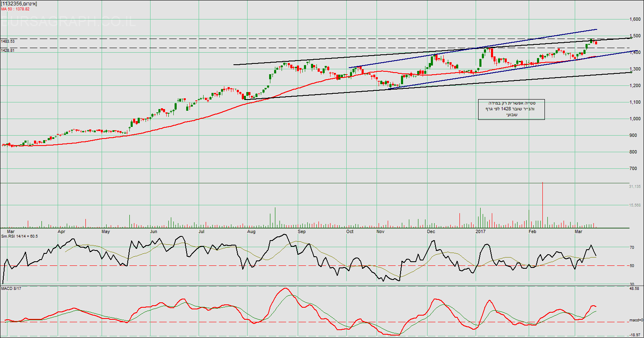Screen dimensions: 644x338
Task: Click the 700 price axis label
Action: point(633,168)
